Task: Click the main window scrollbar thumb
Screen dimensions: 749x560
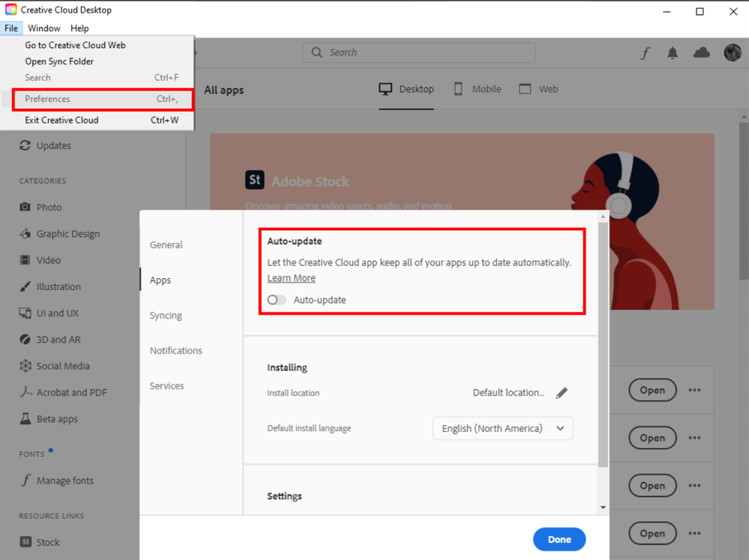Action: [745, 201]
